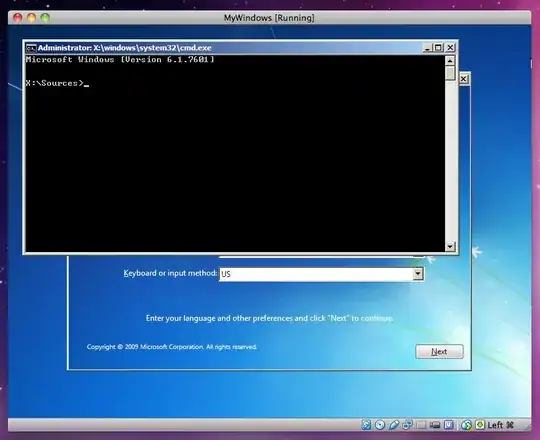The width and height of the screenshot is (540, 440).
Task: Click the purple recording indicator icon
Action: (449, 425)
